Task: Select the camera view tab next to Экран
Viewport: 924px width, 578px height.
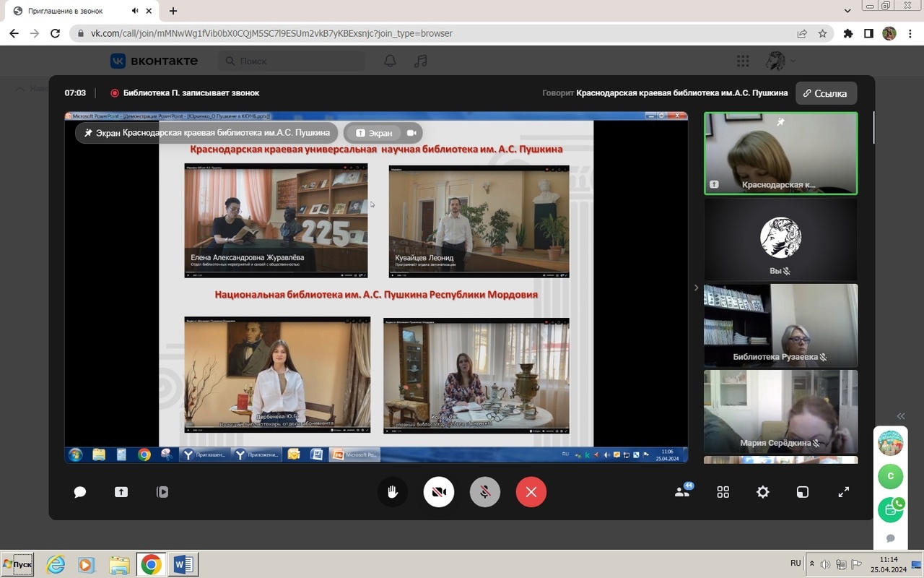Action: (x=411, y=133)
